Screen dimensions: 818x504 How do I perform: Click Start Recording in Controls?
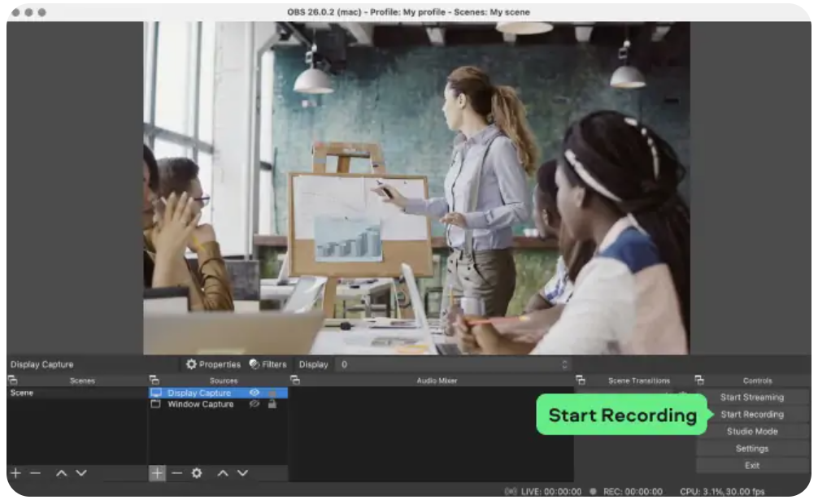coord(752,415)
